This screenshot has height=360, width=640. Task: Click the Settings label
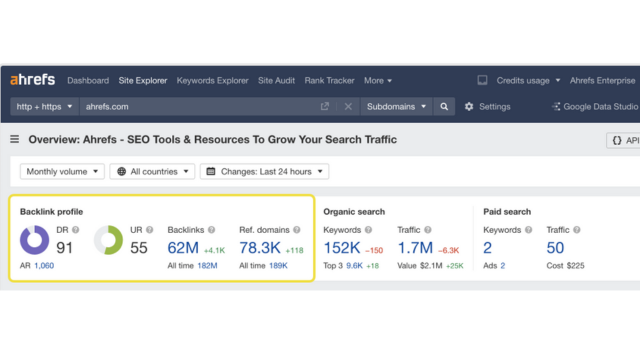pyautogui.click(x=495, y=107)
